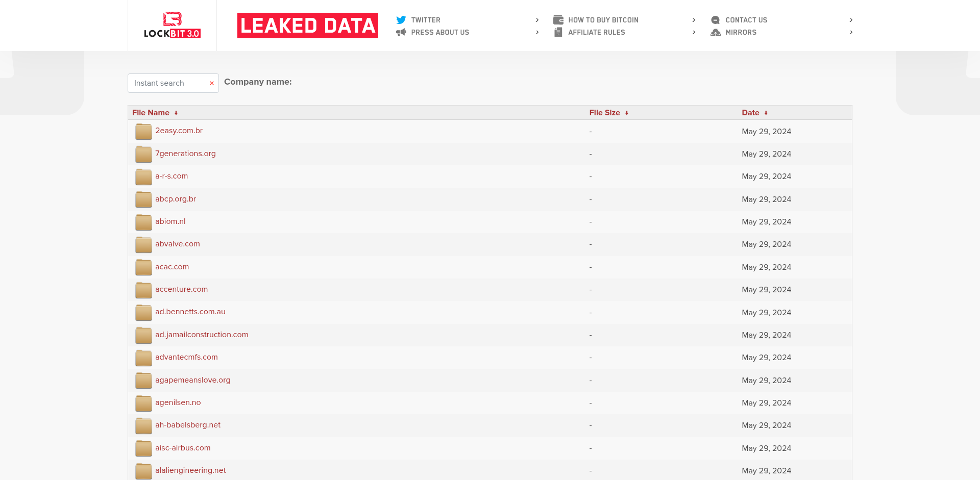Sort the list by File Name arrow

coord(176,113)
